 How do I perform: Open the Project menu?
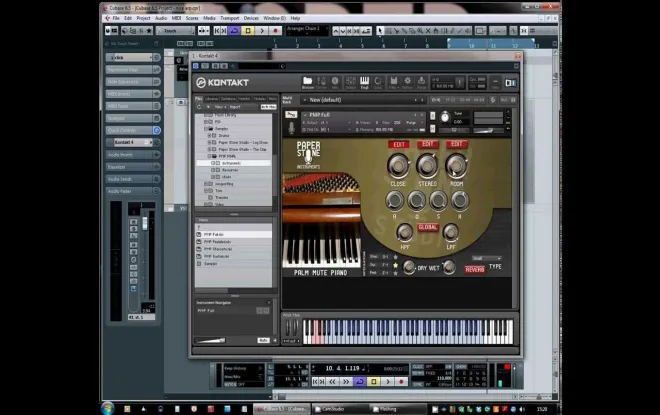point(144,18)
